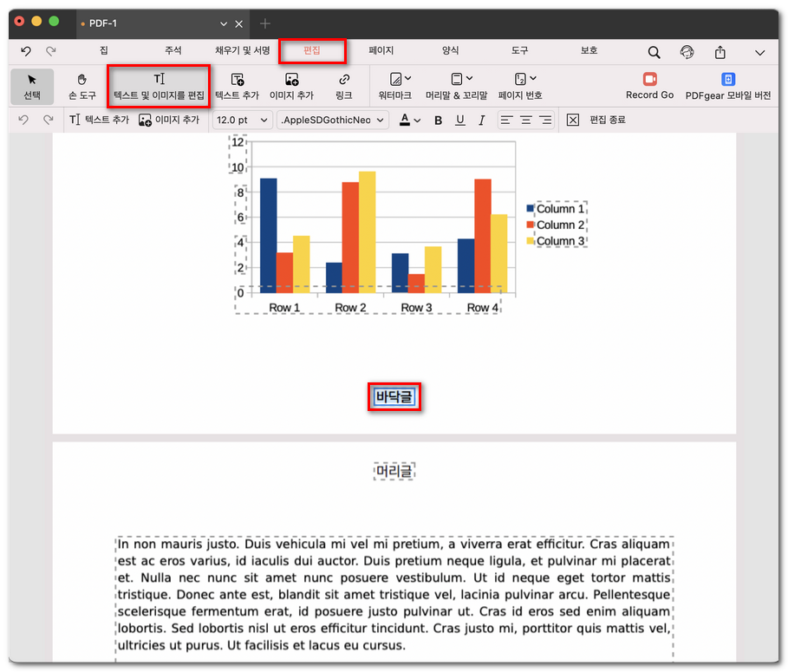Open the 채우기 및 서명 tab
The width and height of the screenshot is (788, 672).
point(242,50)
